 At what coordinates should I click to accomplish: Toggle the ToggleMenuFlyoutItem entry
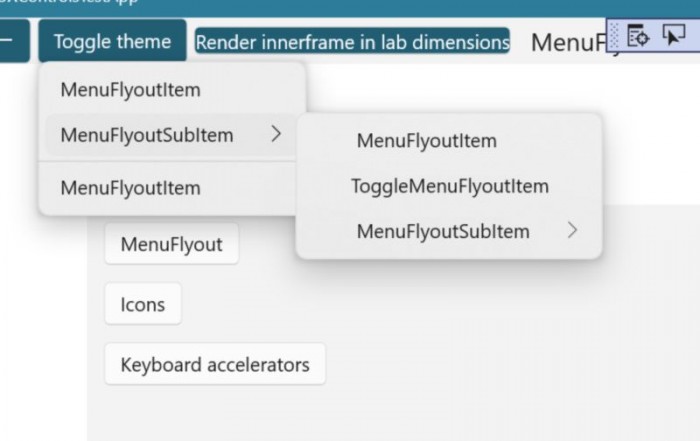(450, 186)
